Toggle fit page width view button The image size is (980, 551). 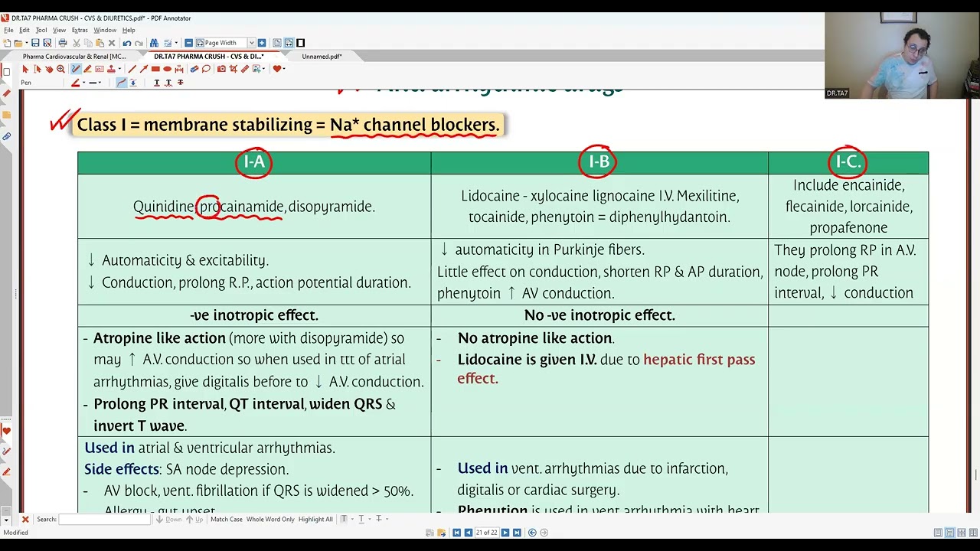289,43
